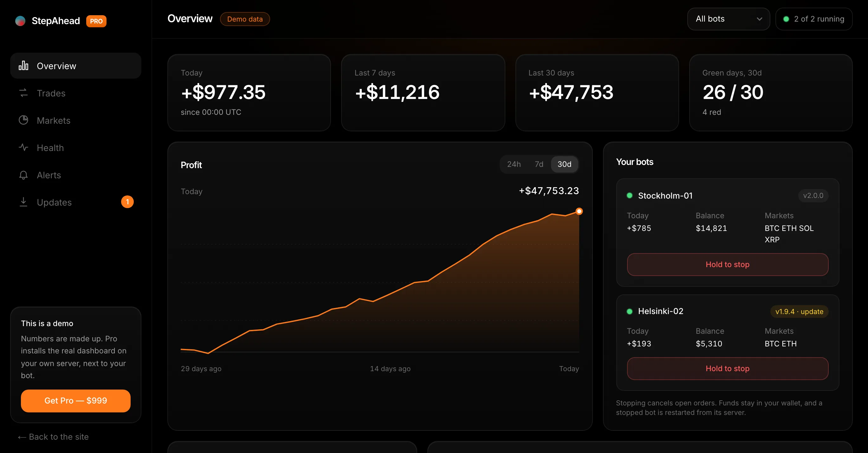Screen dimensions: 868x453
Task: Click Stockholm-01 today profit +$785
Action: (639, 228)
